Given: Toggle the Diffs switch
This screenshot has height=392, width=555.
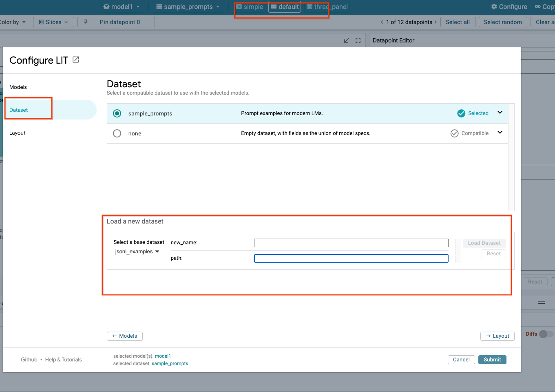Looking at the screenshot, I should tap(546, 334).
